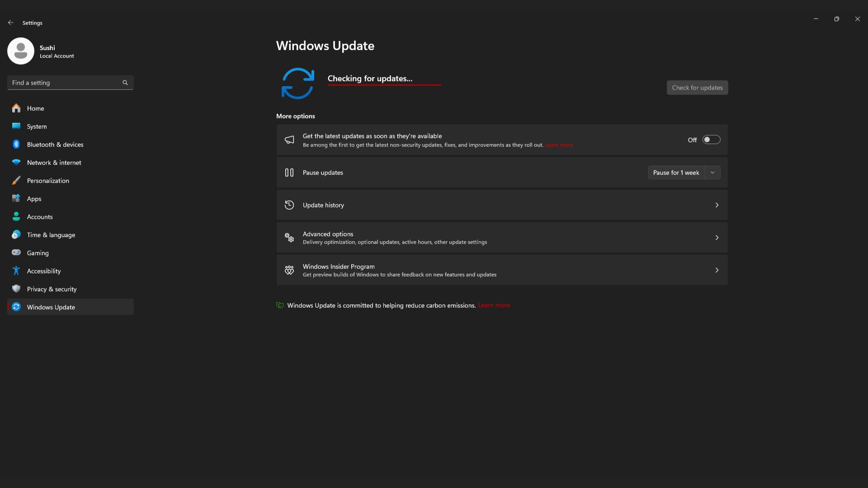
Task: Focus the Find a setting search box
Action: click(x=71, y=83)
